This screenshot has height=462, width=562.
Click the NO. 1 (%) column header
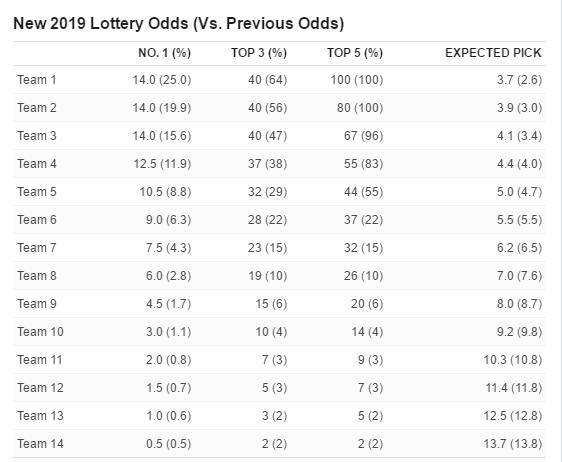165,53
